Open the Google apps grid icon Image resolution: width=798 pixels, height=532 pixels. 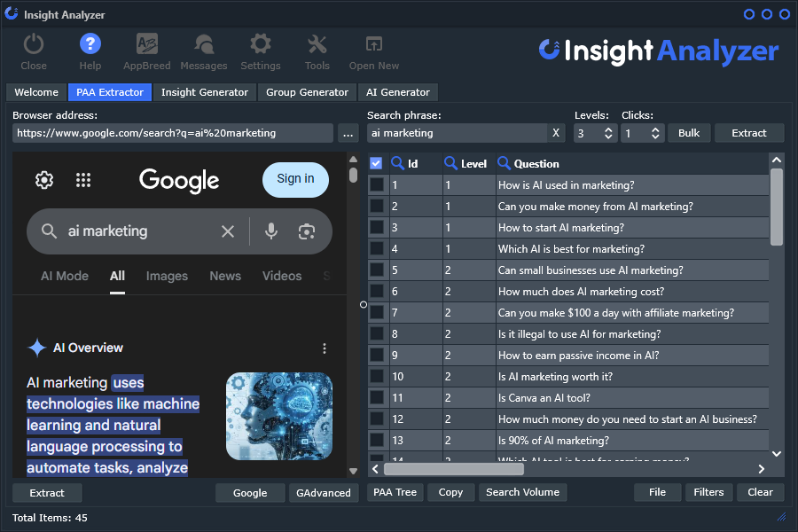click(x=83, y=180)
